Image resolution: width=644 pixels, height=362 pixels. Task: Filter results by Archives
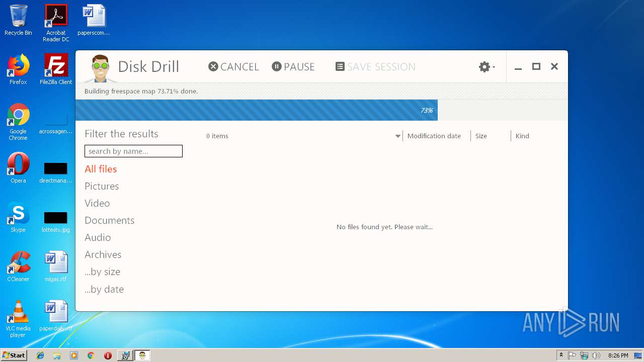(x=103, y=254)
